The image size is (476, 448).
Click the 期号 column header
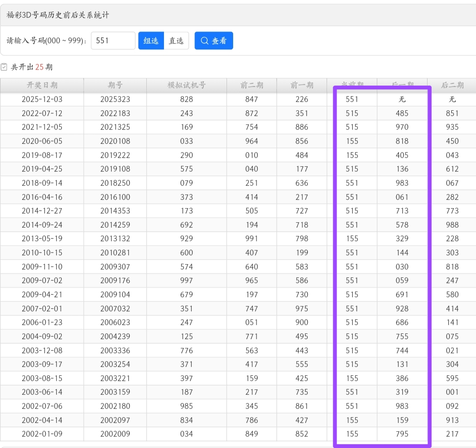115,85
